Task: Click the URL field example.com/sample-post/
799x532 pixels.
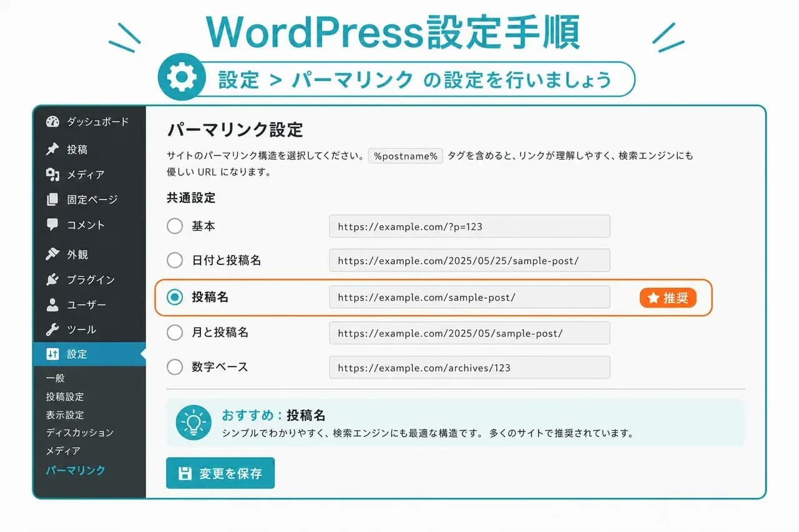Action: [x=469, y=297]
